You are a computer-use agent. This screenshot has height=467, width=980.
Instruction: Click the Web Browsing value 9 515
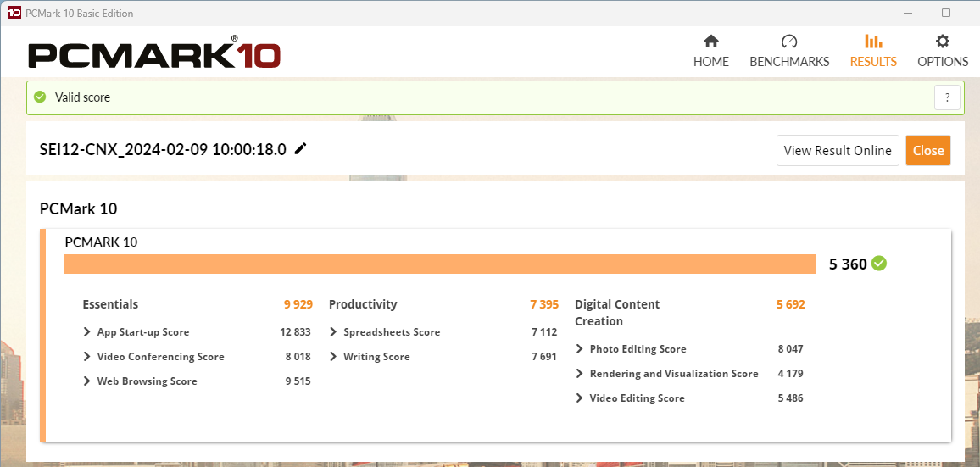coord(298,381)
